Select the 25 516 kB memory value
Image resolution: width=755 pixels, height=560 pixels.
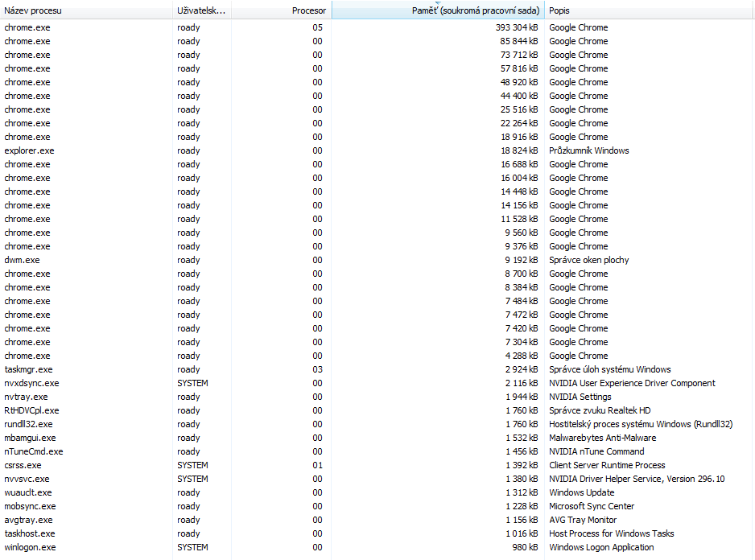tap(518, 109)
